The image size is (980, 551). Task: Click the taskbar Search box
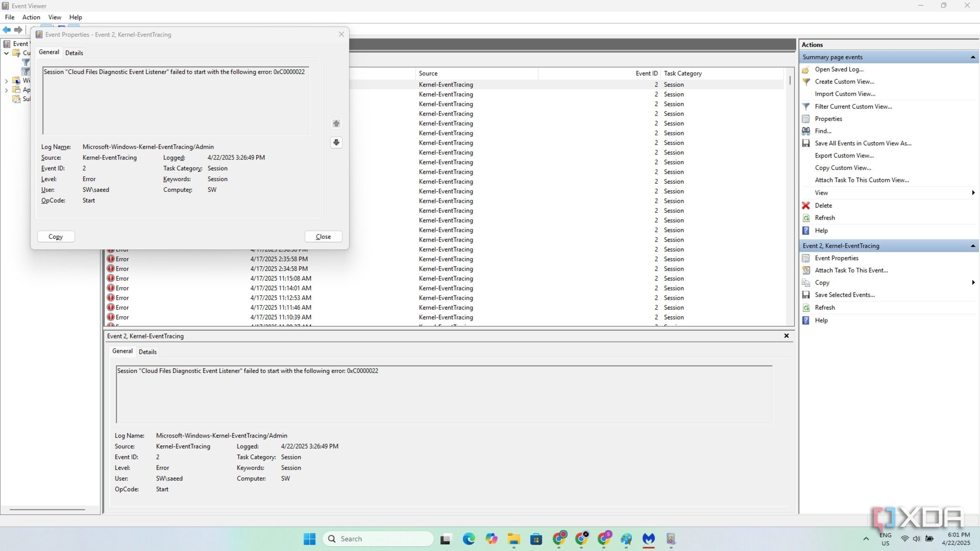pyautogui.click(x=378, y=539)
